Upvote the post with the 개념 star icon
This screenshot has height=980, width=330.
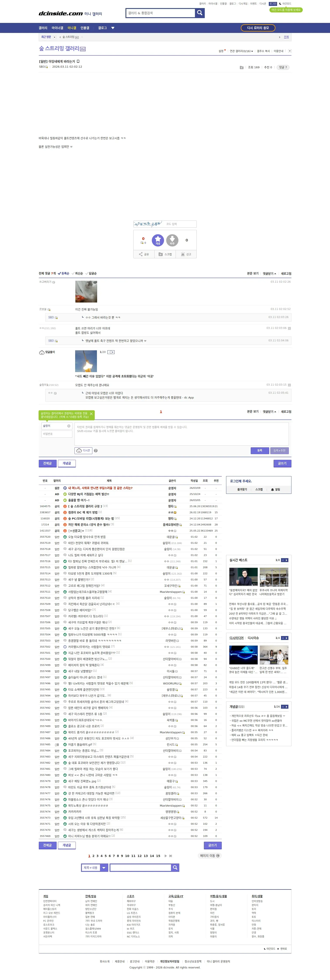click(158, 240)
